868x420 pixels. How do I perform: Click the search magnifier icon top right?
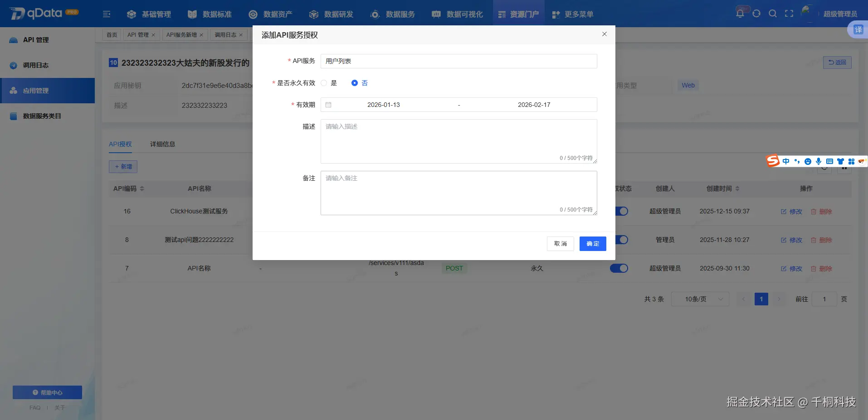click(x=773, y=13)
